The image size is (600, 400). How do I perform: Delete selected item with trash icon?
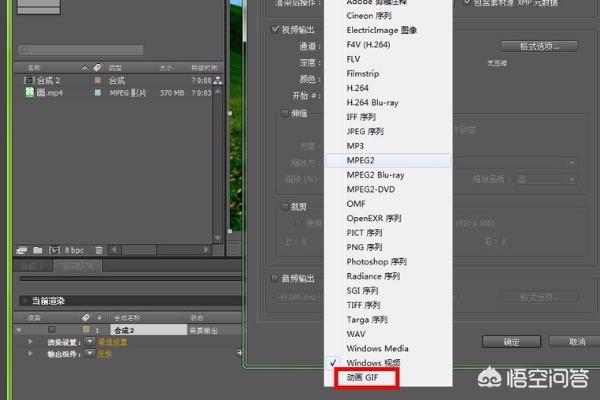(x=99, y=250)
